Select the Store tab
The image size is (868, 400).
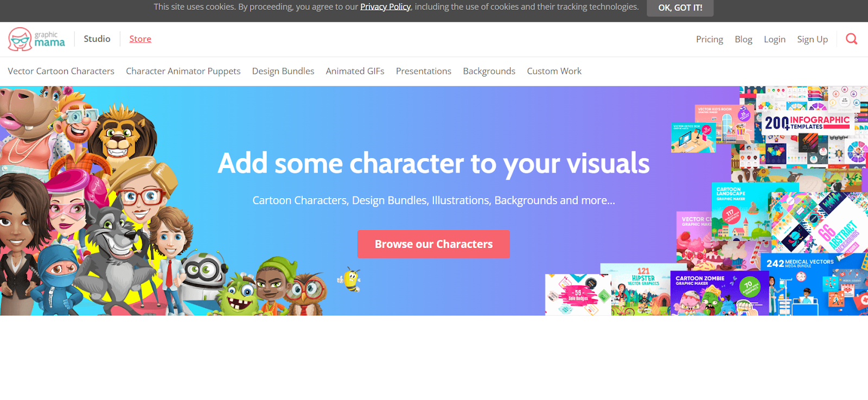click(x=140, y=39)
